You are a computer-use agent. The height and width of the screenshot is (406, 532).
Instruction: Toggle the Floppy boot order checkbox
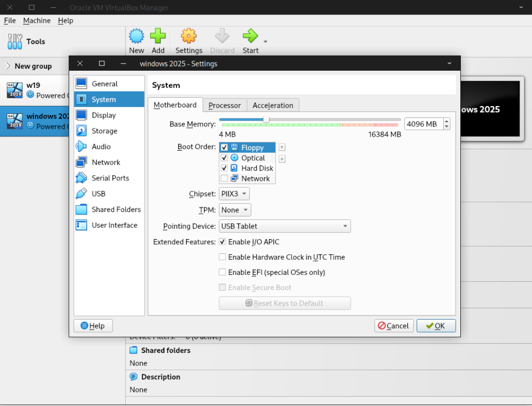click(x=224, y=147)
